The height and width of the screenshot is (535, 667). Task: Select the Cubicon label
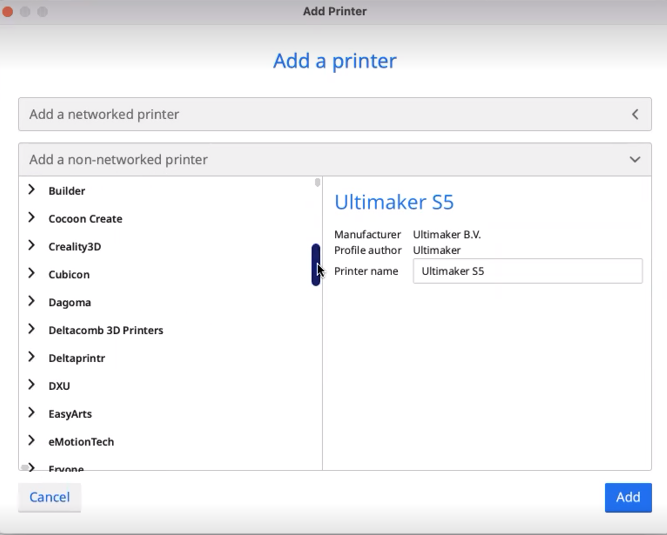(69, 274)
